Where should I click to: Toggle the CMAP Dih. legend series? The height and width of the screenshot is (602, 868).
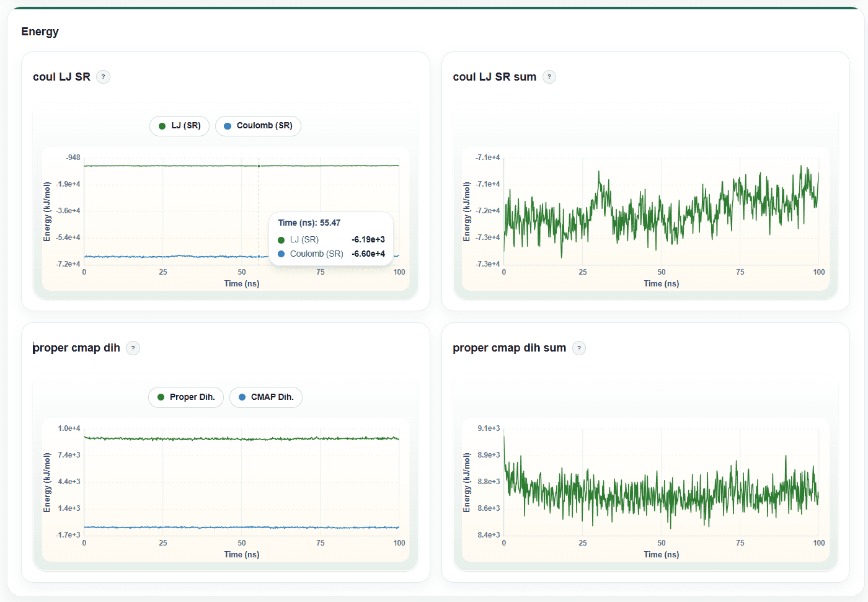(266, 397)
